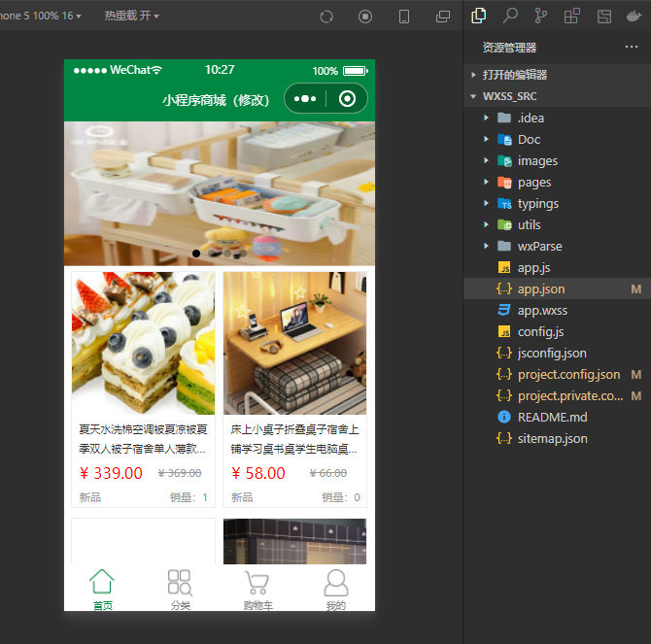Click 销量: 1 sales label

point(188,497)
